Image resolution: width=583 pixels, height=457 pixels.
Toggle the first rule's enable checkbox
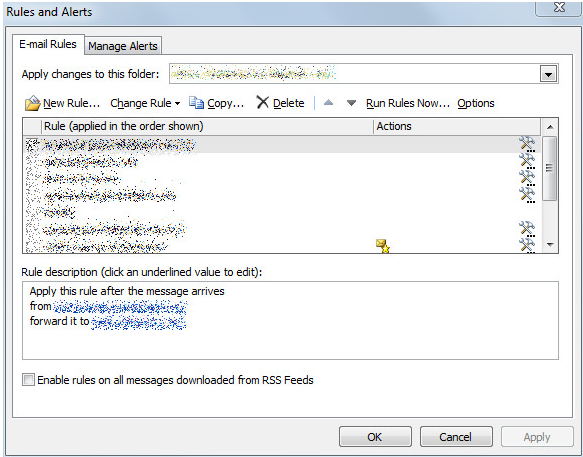pyautogui.click(x=33, y=145)
